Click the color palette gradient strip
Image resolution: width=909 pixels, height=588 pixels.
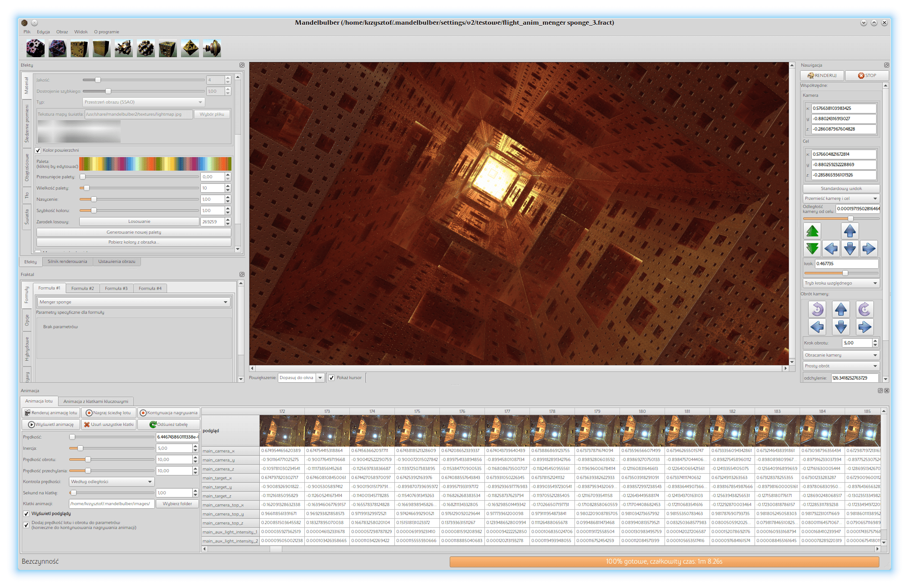[x=155, y=164]
